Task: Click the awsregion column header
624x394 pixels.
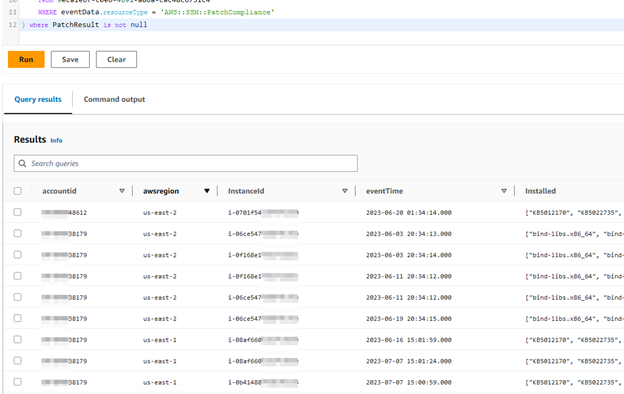Action: pyautogui.click(x=161, y=191)
